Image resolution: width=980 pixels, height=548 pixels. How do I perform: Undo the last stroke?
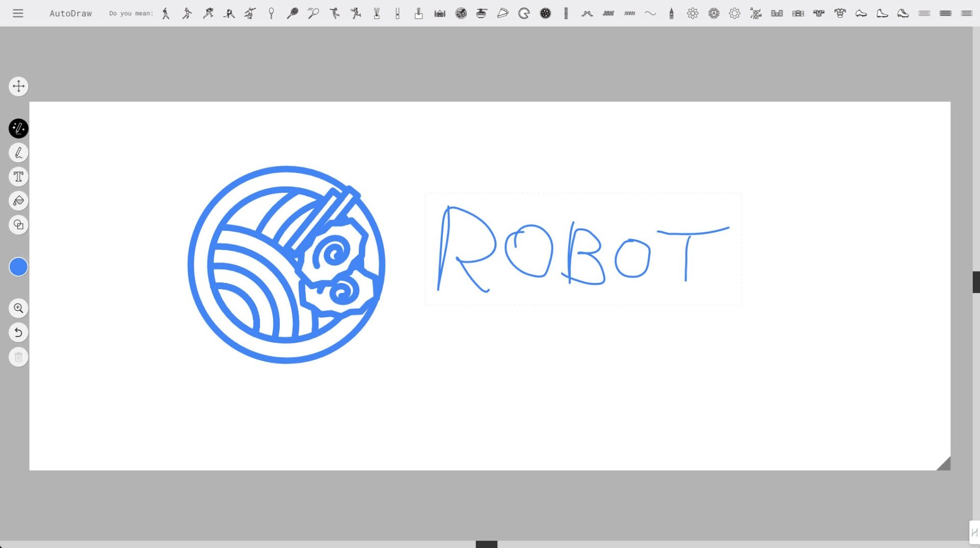(x=18, y=332)
